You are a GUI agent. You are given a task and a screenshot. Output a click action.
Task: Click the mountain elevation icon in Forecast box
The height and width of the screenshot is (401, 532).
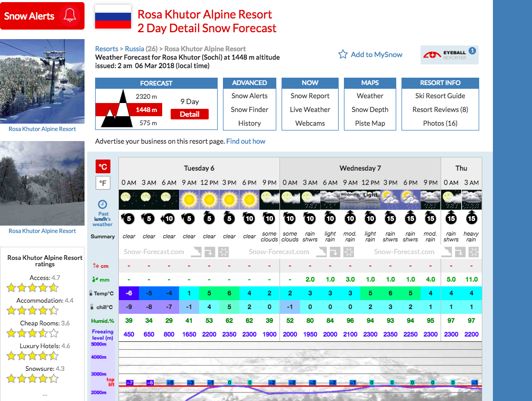click(117, 108)
